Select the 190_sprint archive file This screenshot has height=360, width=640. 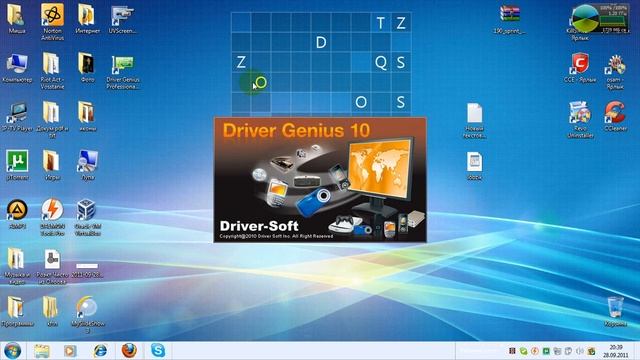pyautogui.click(x=509, y=20)
